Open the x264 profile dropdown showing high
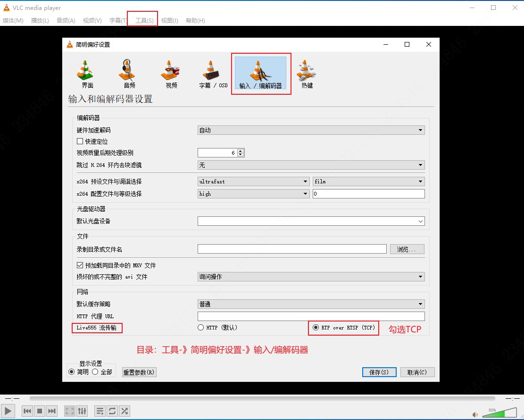524x420 pixels. [253, 194]
